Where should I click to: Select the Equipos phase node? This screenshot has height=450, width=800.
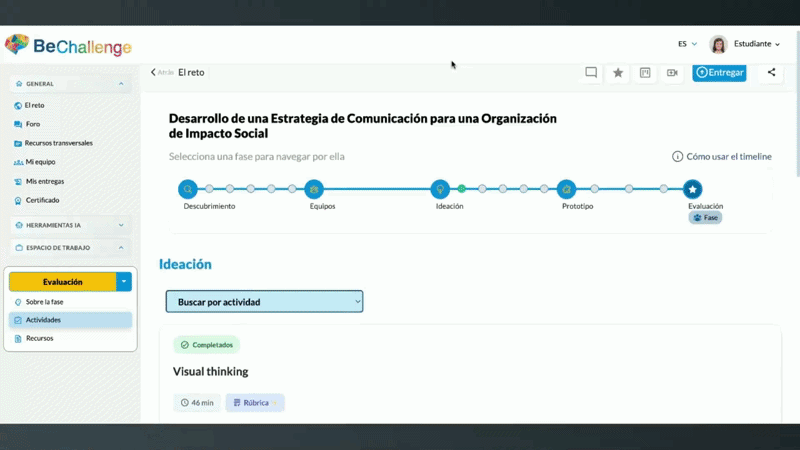[x=314, y=189]
